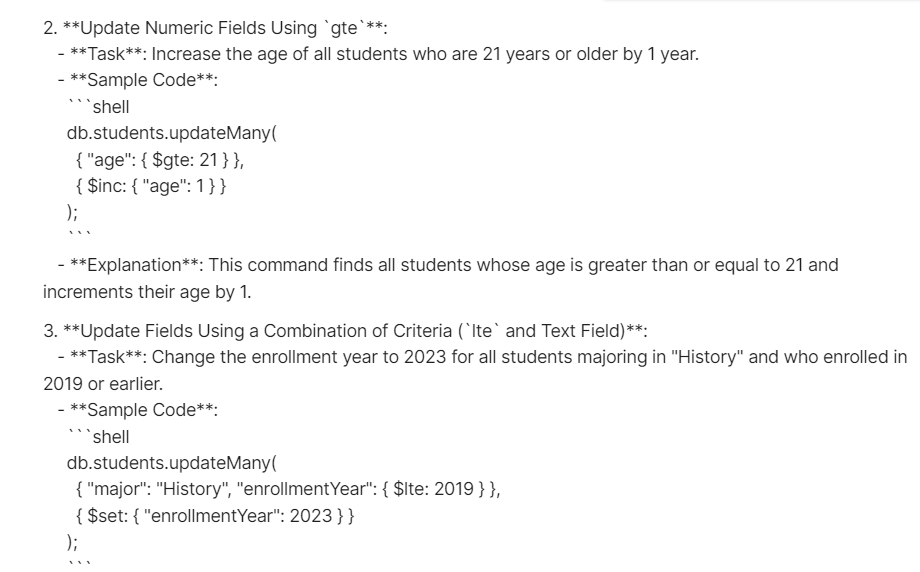Click the Sample Code label under step 3
The width and height of the screenshot is (920, 572).
(138, 410)
